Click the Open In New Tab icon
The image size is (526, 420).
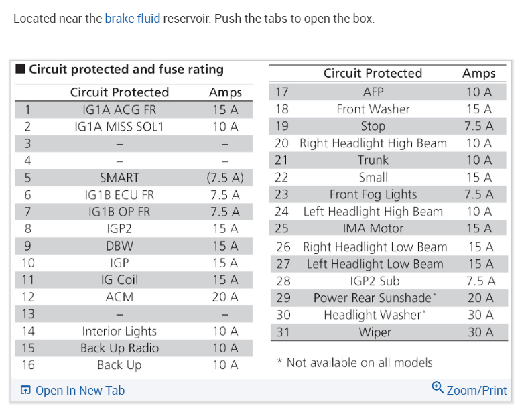(25, 390)
